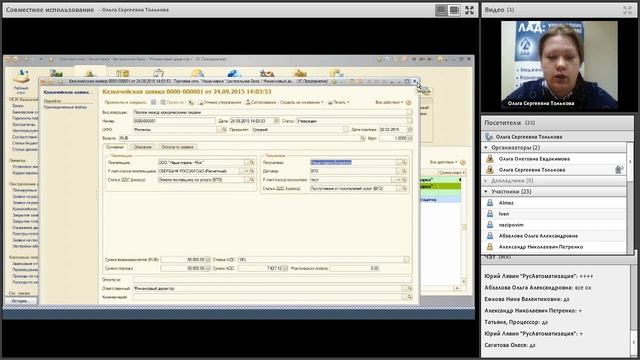This screenshot has width=640, height=360.
Task: Open Все действия menu in background list
Action: pos(444,162)
